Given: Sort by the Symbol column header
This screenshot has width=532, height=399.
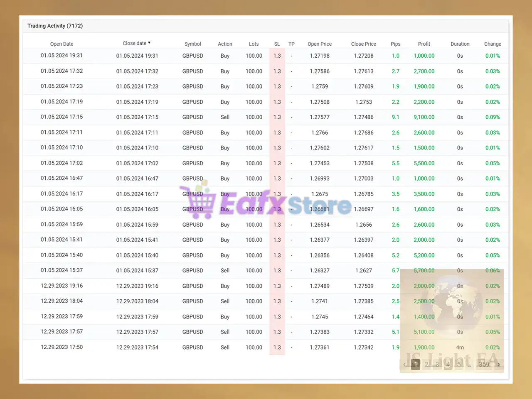Looking at the screenshot, I should [193, 44].
